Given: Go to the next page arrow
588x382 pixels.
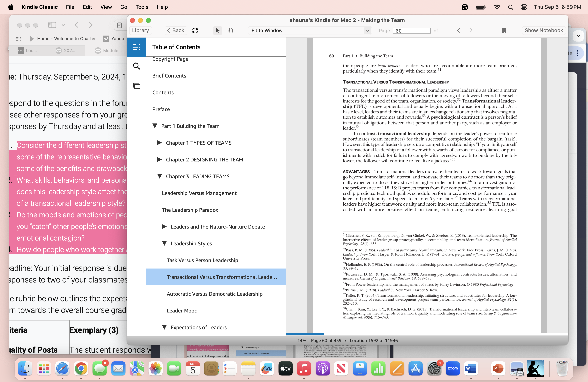Looking at the screenshot, I should point(471,31).
